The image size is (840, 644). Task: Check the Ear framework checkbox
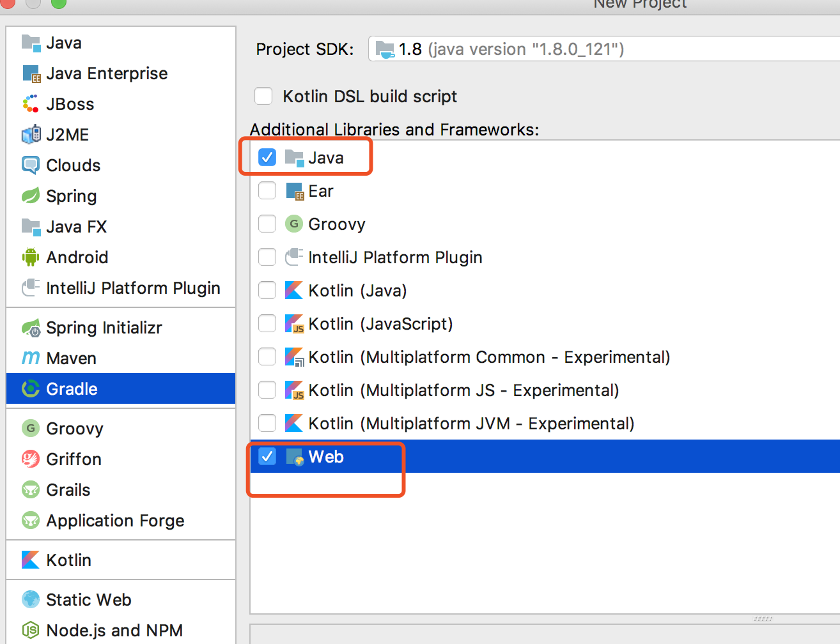pos(267,190)
